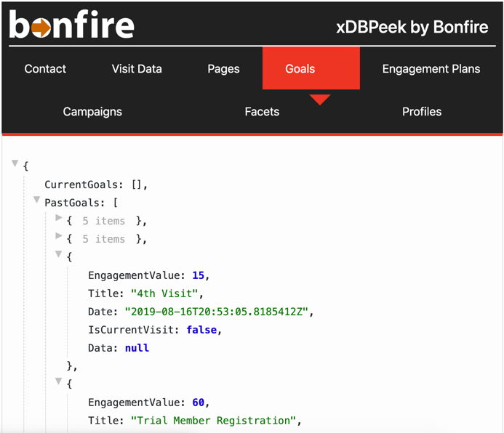Collapse the PastGoals array

pos(36,200)
